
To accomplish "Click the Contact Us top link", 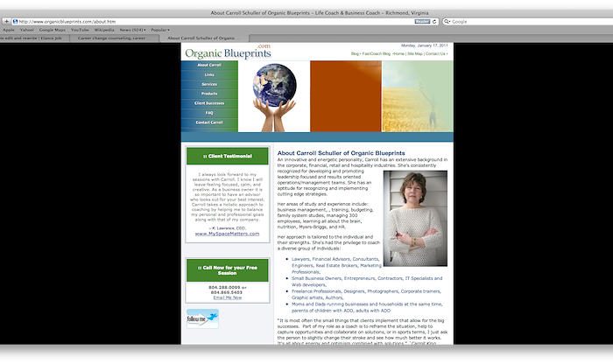I will pos(435,54).
